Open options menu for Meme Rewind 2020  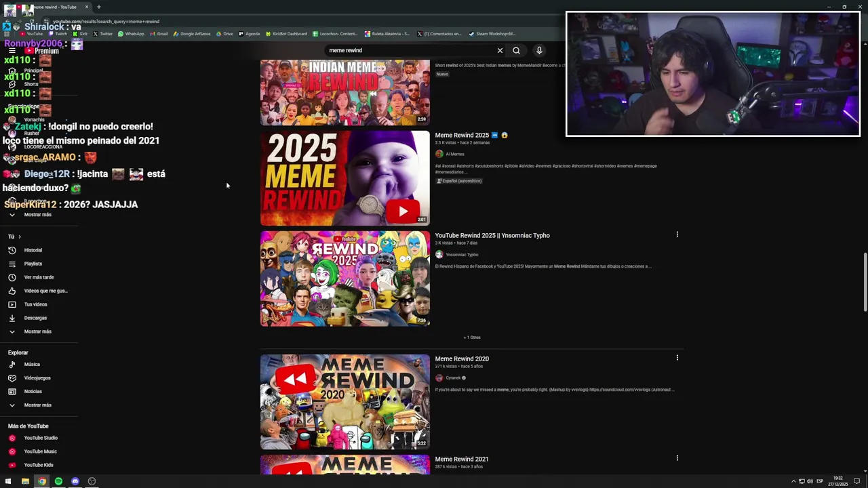pos(677,358)
